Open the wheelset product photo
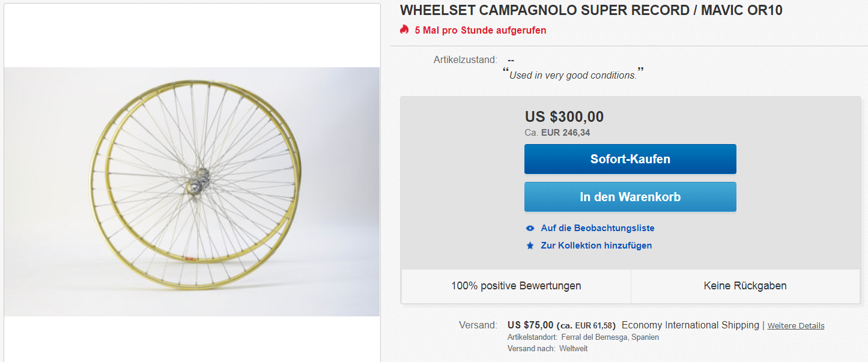The height and width of the screenshot is (362, 868). (x=192, y=191)
